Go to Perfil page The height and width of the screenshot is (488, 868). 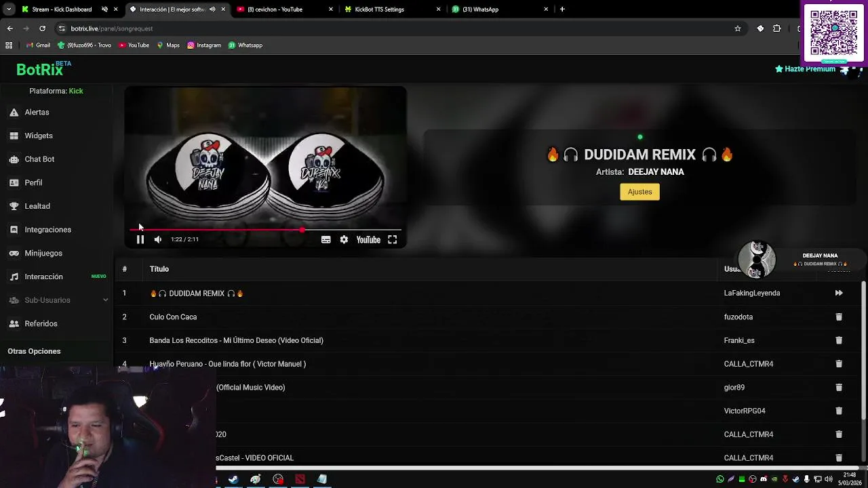point(33,182)
